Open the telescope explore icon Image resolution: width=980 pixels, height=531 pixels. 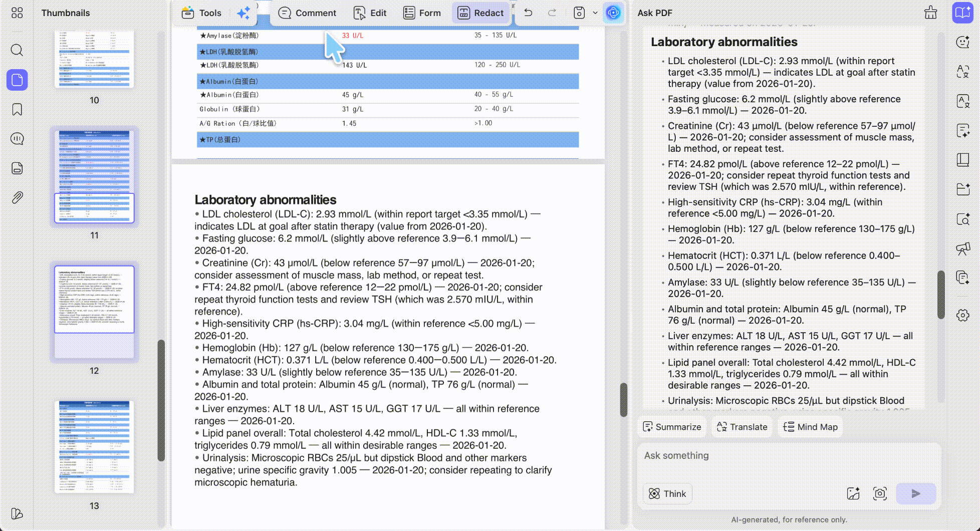pyautogui.click(x=963, y=248)
